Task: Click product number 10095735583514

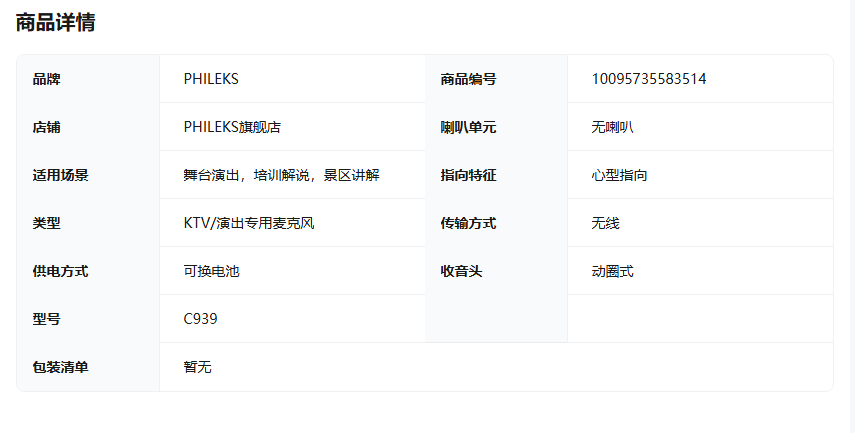Action: click(649, 79)
